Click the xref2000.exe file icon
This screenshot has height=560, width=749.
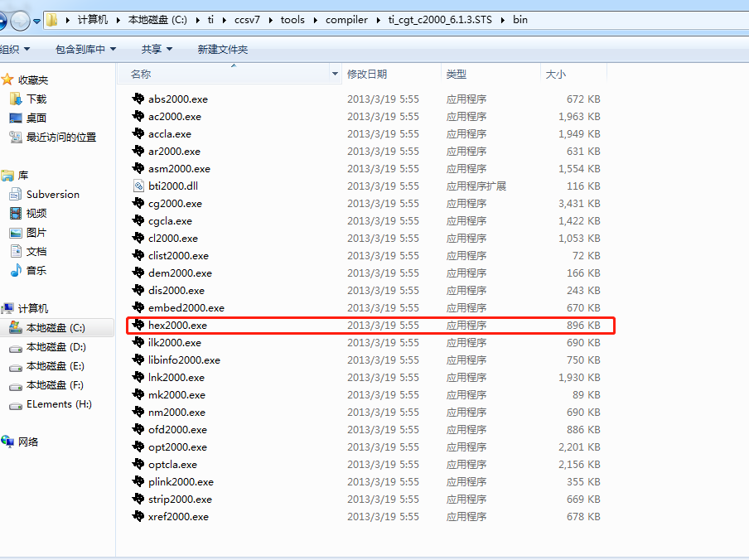138,516
